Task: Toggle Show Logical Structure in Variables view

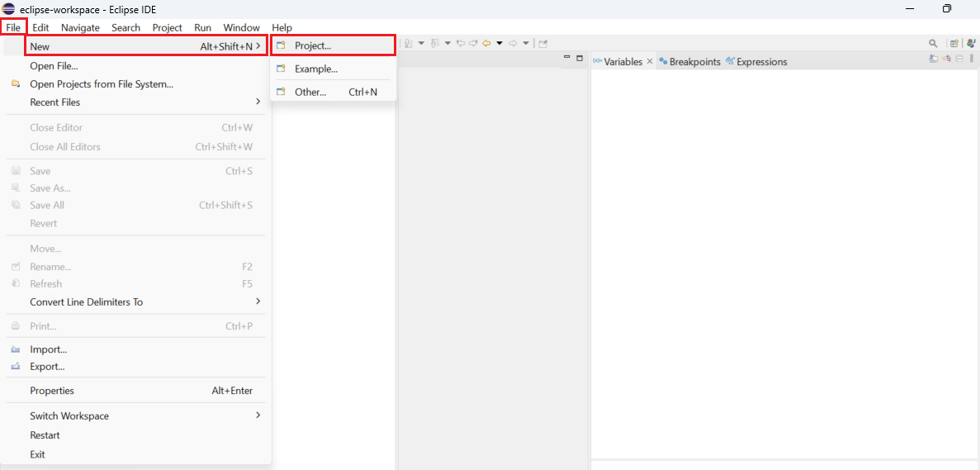Action: tap(947, 59)
